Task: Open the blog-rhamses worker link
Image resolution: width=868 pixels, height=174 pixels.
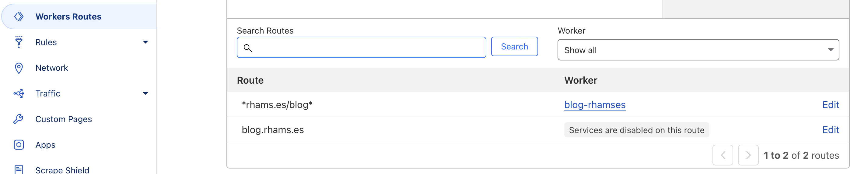Action: tap(595, 105)
